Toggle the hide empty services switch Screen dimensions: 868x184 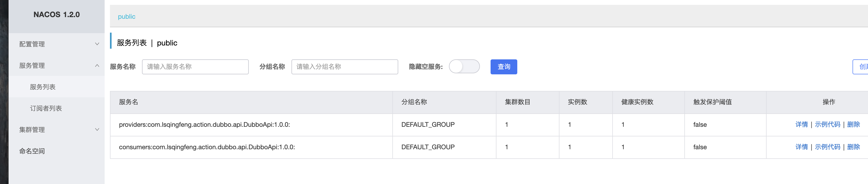pyautogui.click(x=464, y=67)
